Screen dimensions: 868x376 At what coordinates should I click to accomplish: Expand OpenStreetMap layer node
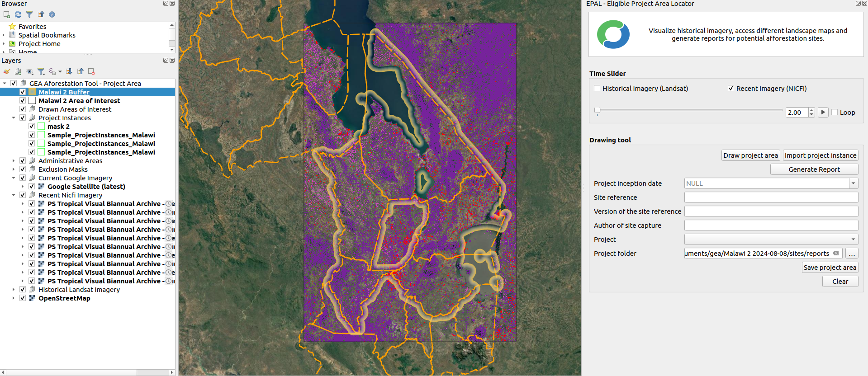click(14, 298)
